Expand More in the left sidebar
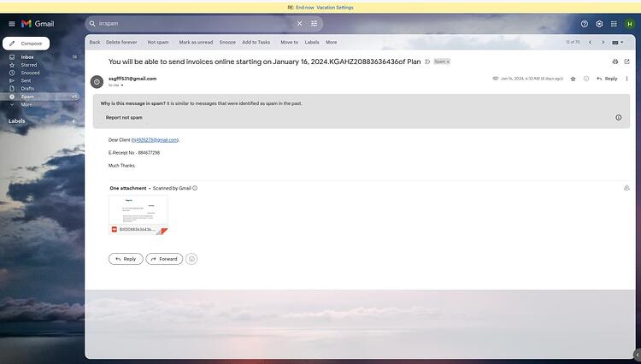 (26, 104)
